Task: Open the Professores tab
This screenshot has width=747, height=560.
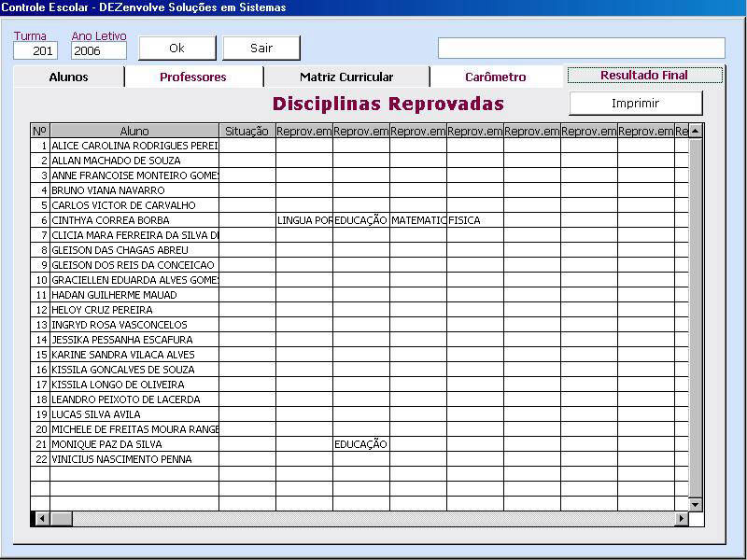Action: [x=193, y=77]
